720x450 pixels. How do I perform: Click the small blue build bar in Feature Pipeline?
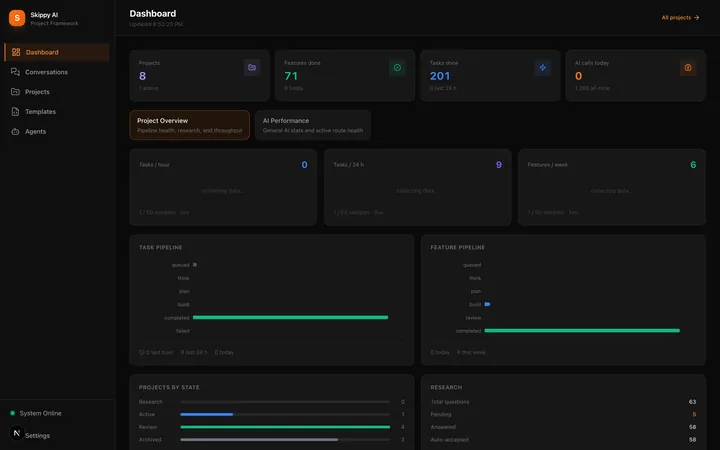pos(487,304)
